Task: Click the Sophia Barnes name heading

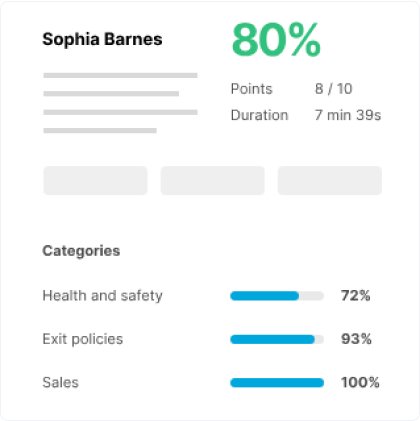Action: (102, 39)
